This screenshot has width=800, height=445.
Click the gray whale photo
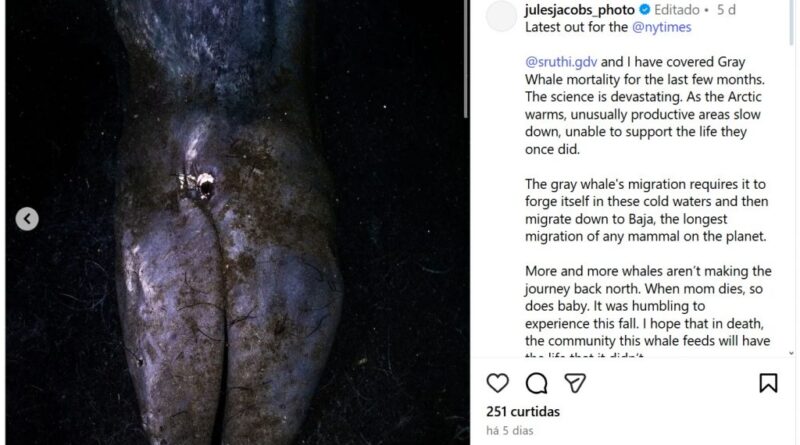(235, 222)
